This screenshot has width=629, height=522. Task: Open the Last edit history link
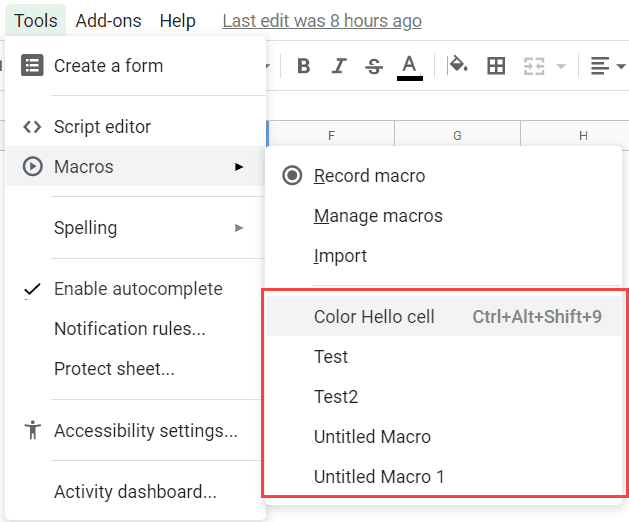pyautogui.click(x=322, y=21)
